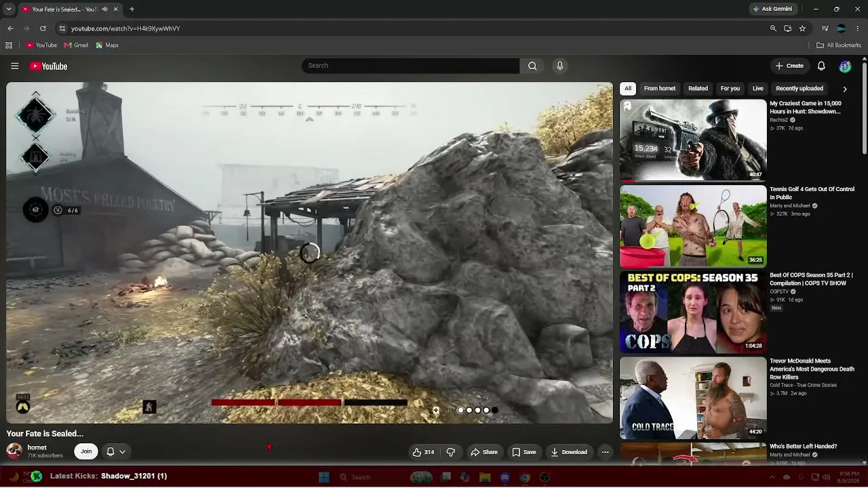This screenshot has width=868, height=488.
Task: Open the Maps bookmark
Action: 107,45
